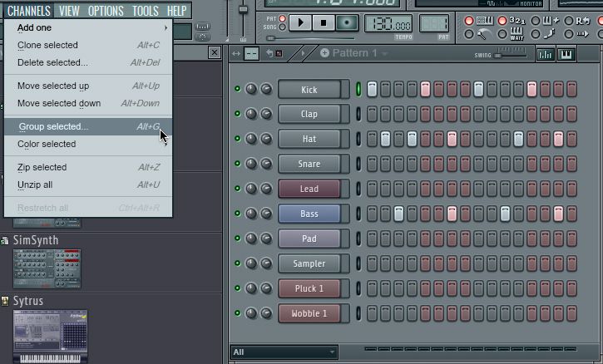Stop playback with Stop button
Image resolution: width=603 pixels, height=364 pixels.
(323, 22)
